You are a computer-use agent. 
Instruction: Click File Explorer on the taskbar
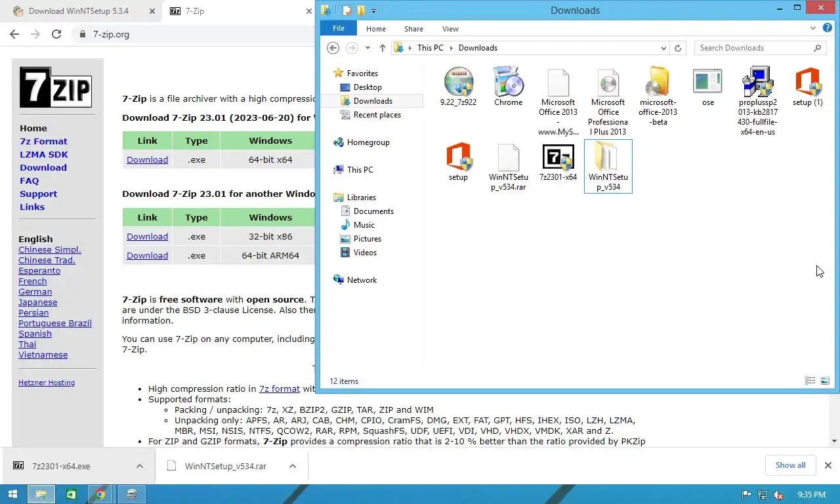(x=41, y=494)
